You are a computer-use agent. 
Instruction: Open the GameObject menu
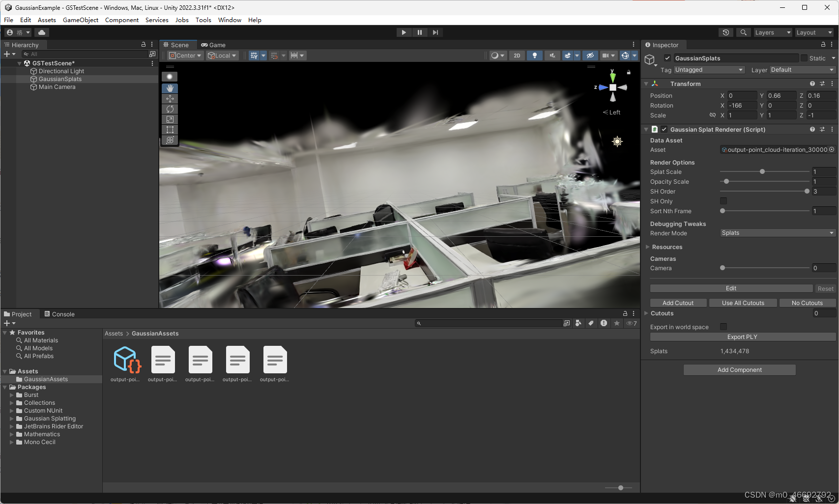coord(80,20)
